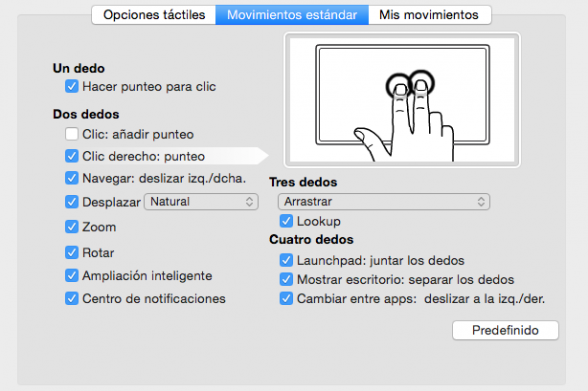Toggle the Rotar checkbox
Screen dimensions: 588x391
click(x=72, y=252)
